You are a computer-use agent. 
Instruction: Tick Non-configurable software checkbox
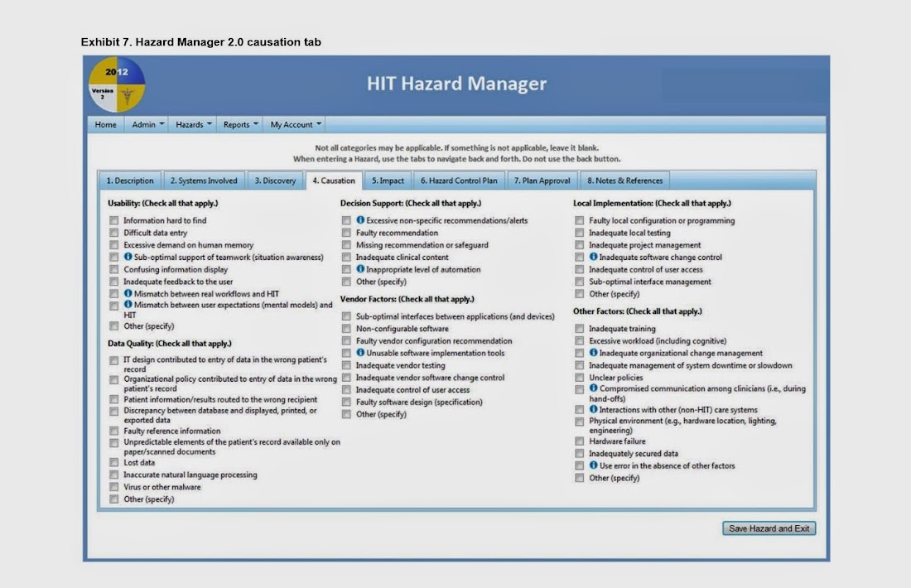(x=346, y=329)
